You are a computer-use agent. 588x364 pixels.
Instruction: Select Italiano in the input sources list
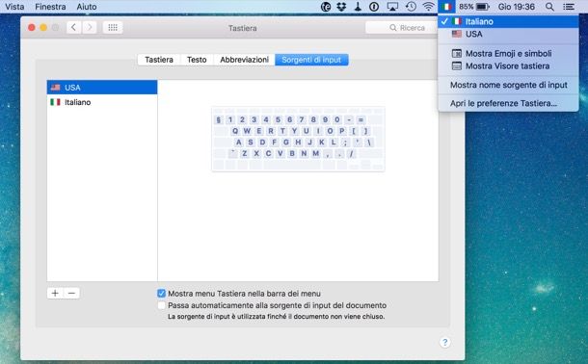[102, 102]
